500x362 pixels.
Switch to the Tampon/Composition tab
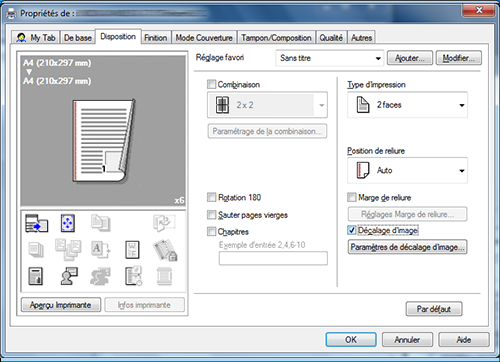(x=276, y=38)
